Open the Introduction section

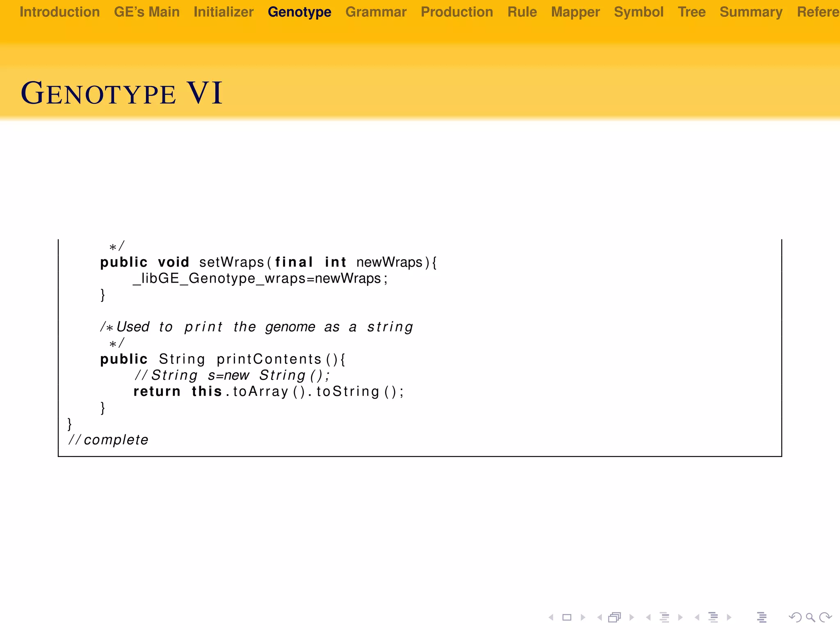[60, 12]
